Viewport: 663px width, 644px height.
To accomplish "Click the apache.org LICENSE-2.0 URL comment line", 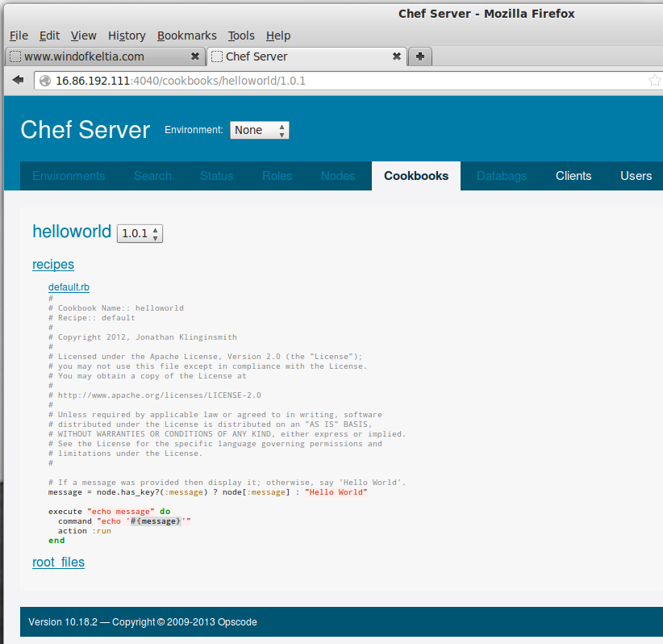I will pos(155,395).
